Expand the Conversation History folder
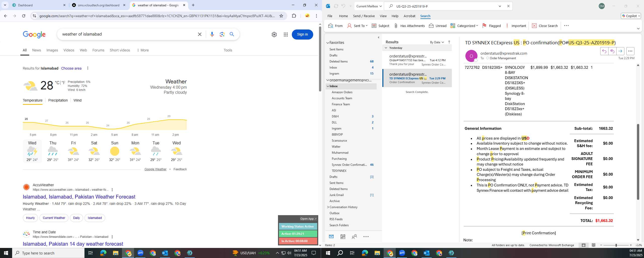The height and width of the screenshot is (258, 644). [328, 207]
